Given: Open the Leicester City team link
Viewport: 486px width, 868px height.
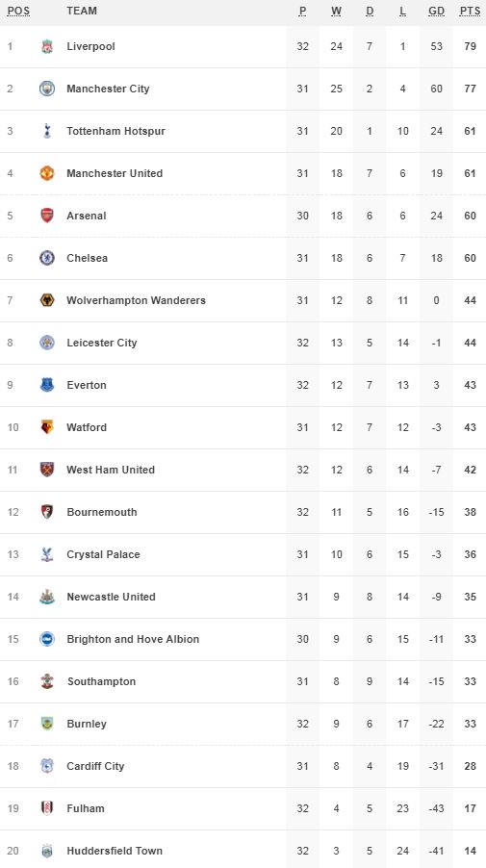Looking at the screenshot, I should (102, 343).
